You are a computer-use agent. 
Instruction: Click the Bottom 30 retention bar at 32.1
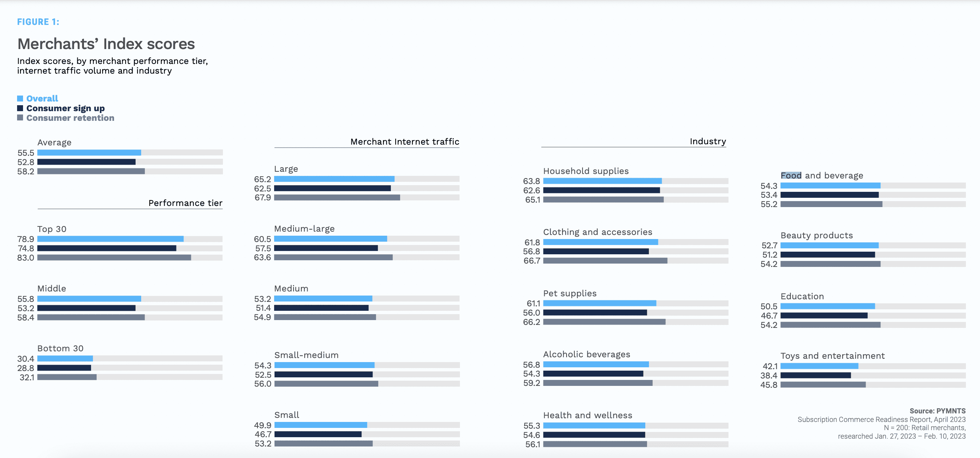67,377
